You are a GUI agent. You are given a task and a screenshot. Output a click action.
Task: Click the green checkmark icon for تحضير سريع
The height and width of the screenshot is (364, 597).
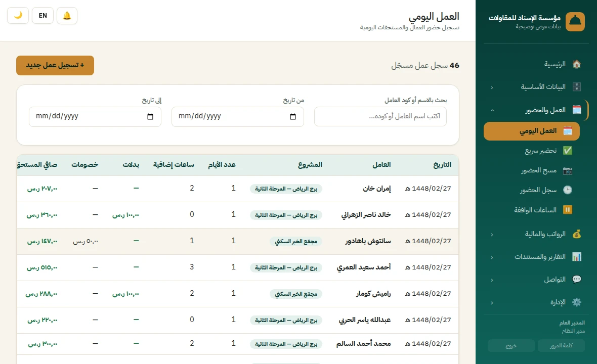tap(567, 151)
